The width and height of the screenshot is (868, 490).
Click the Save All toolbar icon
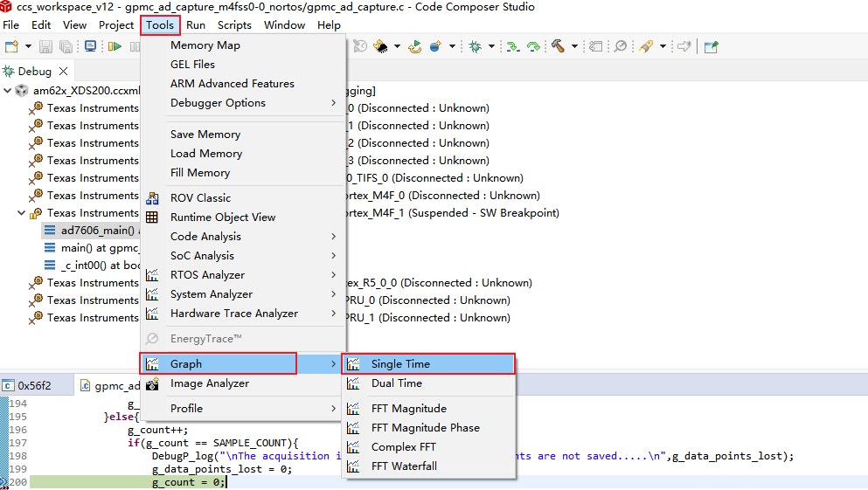(x=66, y=47)
